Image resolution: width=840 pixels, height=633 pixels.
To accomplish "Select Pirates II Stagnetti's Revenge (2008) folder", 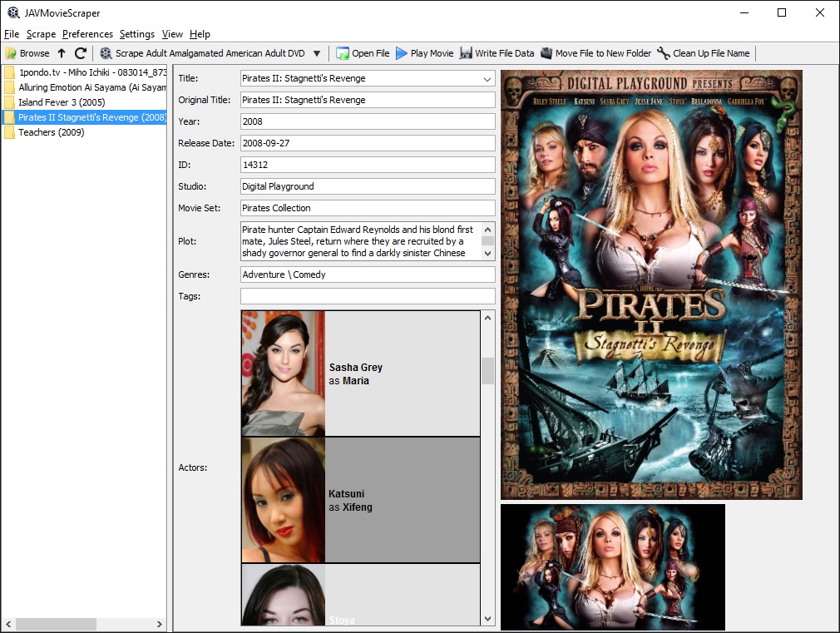I will tap(84, 116).
